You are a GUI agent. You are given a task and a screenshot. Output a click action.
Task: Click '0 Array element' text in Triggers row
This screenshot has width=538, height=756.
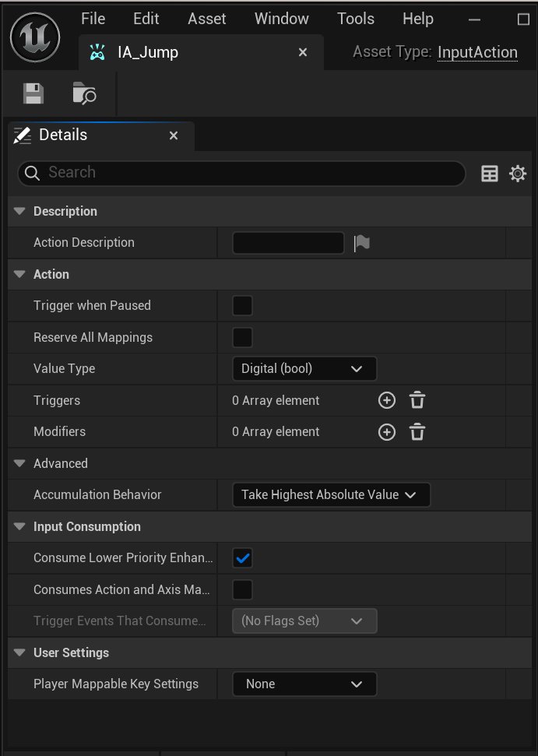pos(276,400)
